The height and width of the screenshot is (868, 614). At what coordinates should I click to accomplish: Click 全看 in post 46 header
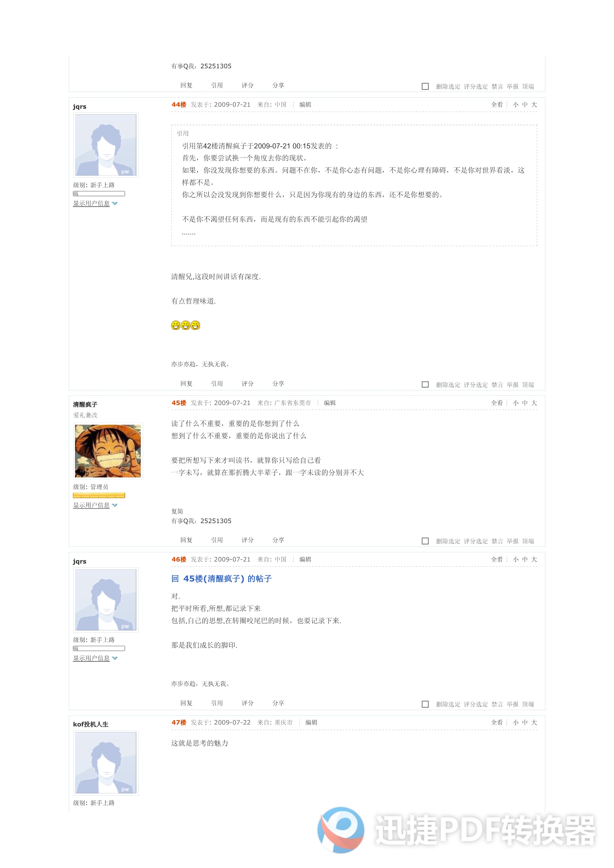[x=497, y=559]
